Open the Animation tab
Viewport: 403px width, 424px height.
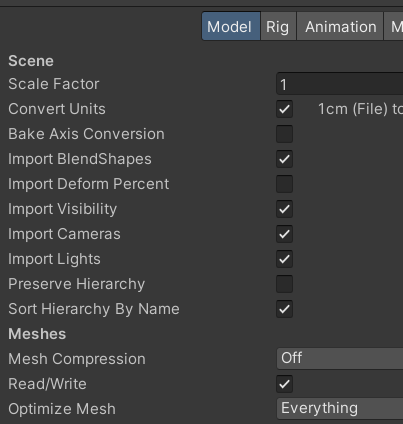[x=340, y=26]
